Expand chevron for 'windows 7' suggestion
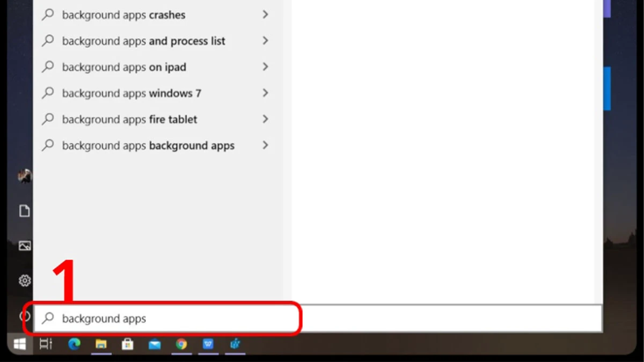This screenshot has height=362, width=644. point(265,93)
